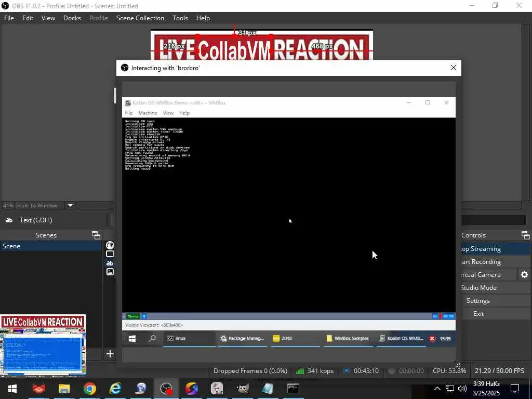Click the search magnifier in captured taskbar
The height and width of the screenshot is (399, 532).
coord(152,339)
